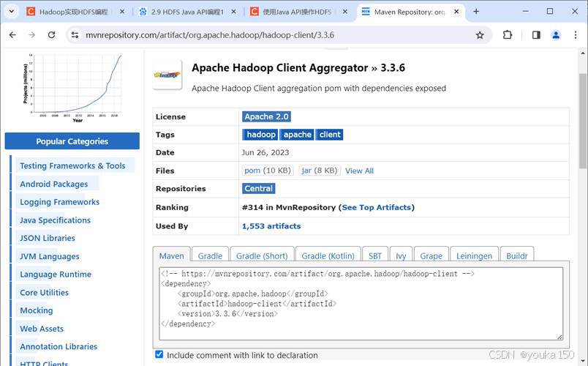
Task: Bookmark this page with star icon
Action: (480, 35)
